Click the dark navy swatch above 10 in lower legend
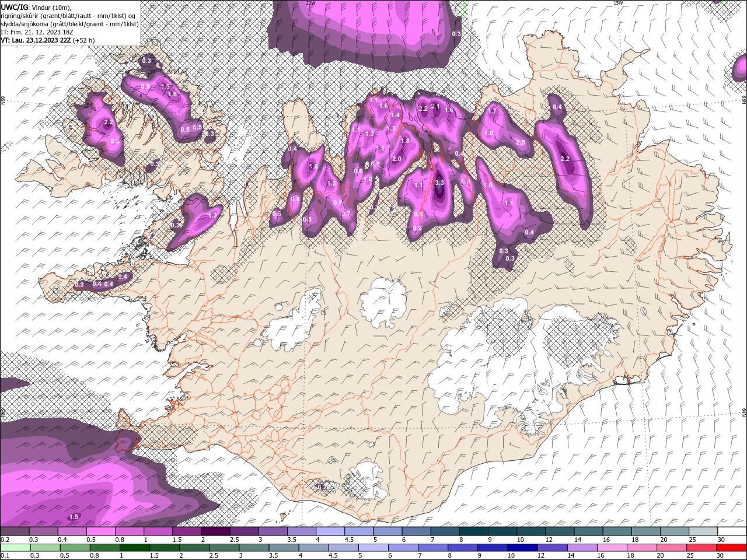The width and height of the screenshot is (747, 560). [x=522, y=548]
